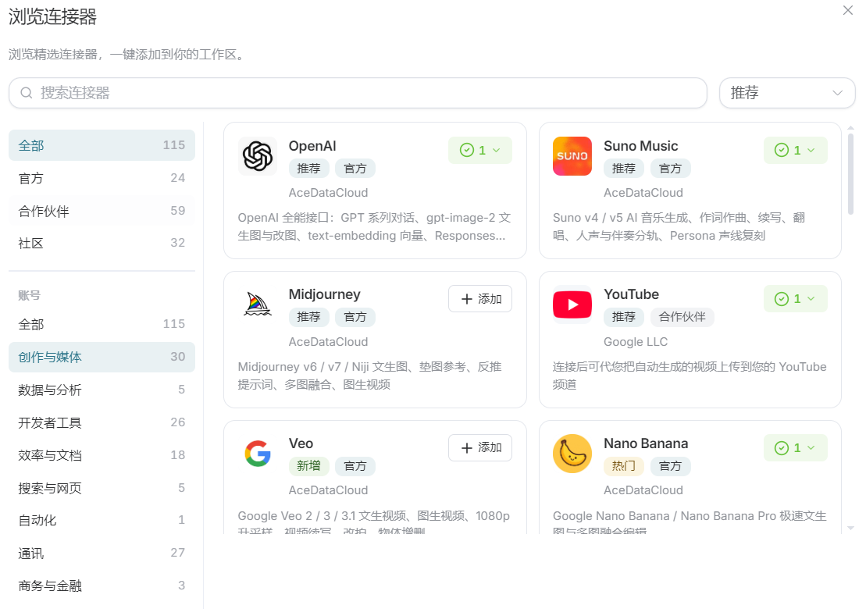866x616 pixels.
Task: Select the 搜索与网页 category
Action: (102, 488)
